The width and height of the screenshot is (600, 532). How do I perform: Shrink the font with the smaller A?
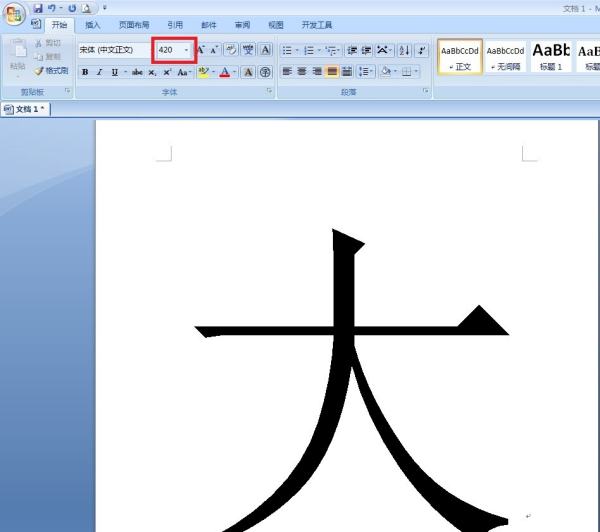point(214,50)
